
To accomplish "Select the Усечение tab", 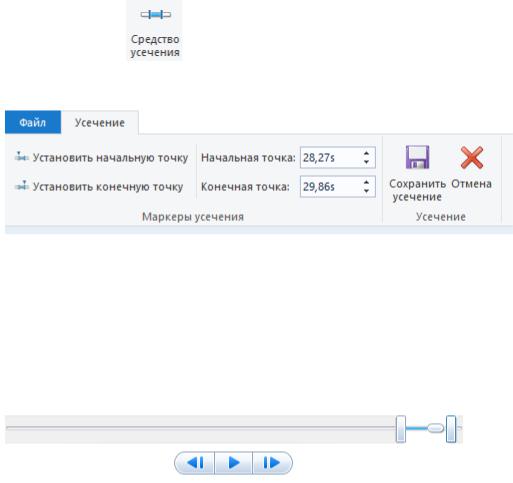I will tap(100, 122).
